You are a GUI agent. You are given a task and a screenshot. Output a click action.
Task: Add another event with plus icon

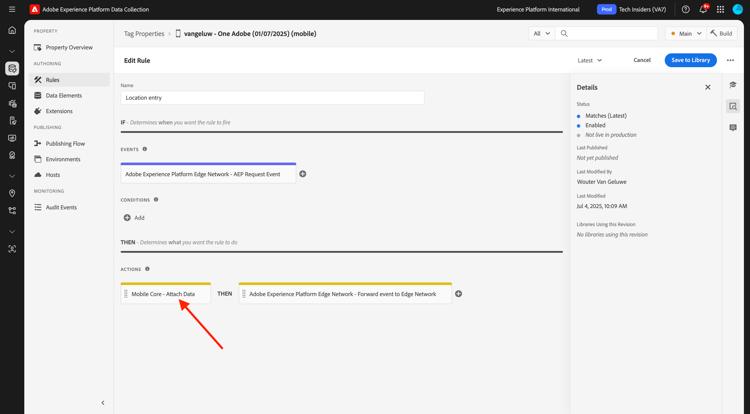click(x=303, y=174)
